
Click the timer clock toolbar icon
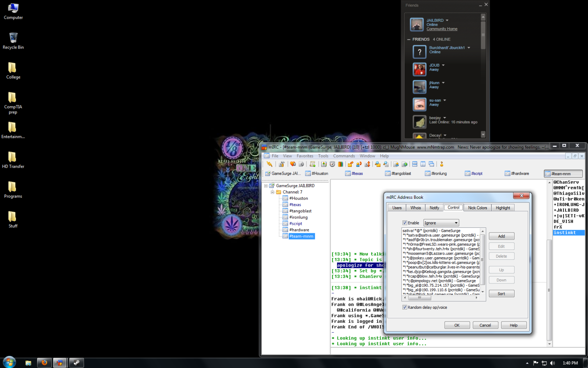(x=332, y=164)
